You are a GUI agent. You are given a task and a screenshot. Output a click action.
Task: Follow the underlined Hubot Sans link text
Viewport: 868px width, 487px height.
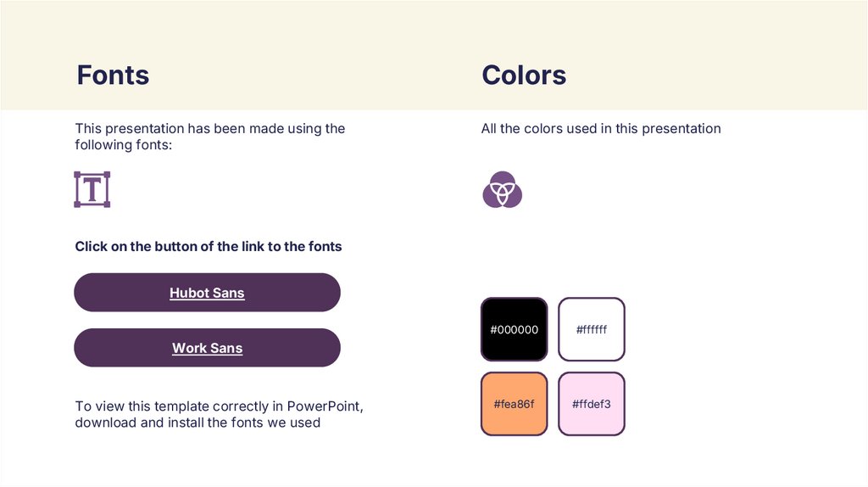click(207, 294)
